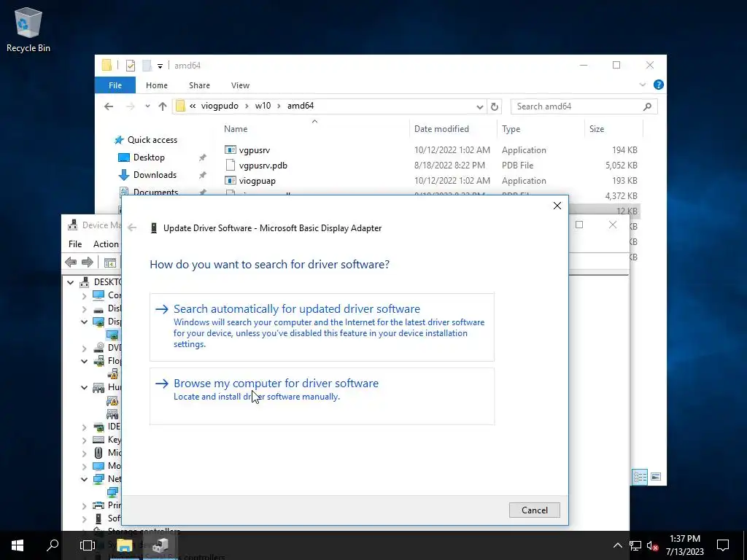Viewport: 747px width, 560px height.
Task: Collapse the Human Interface Devices node
Action: 85,387
